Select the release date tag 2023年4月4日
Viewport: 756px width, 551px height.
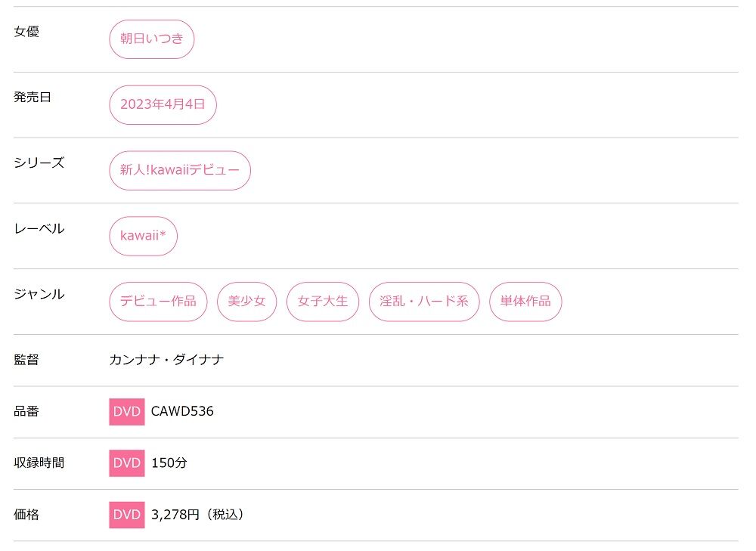click(163, 105)
